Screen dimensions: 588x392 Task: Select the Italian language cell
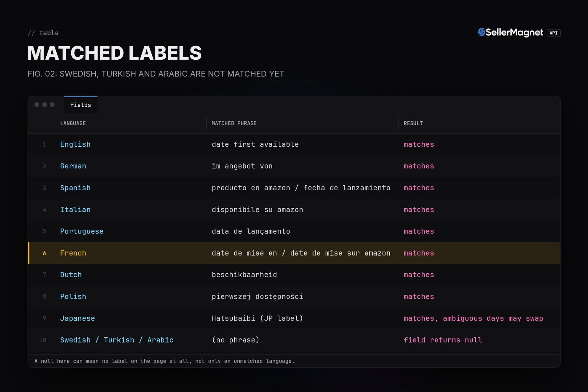pyautogui.click(x=75, y=210)
